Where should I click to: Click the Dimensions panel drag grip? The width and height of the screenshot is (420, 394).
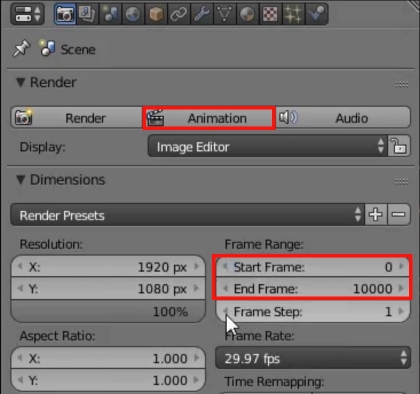(402, 182)
